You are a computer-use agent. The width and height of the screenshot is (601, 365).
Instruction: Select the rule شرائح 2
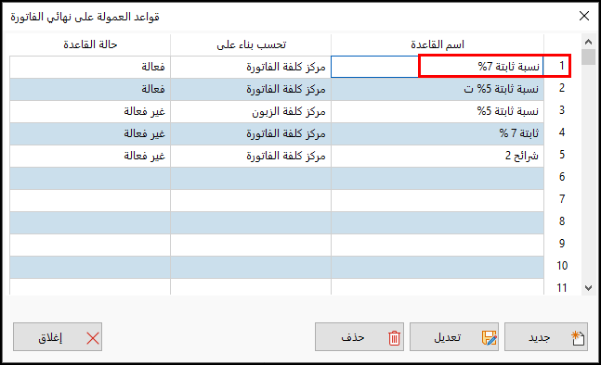click(x=437, y=156)
